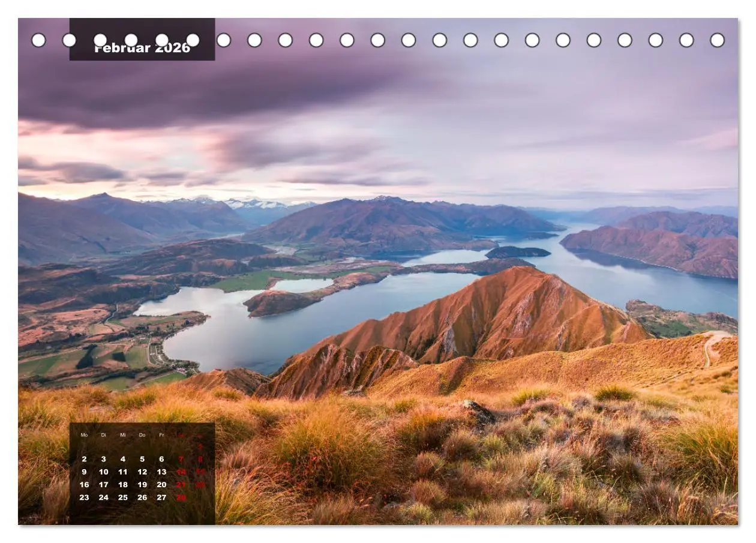The image size is (756, 543).
Task: Pick date 25 in the calendar
Action: click(x=123, y=497)
